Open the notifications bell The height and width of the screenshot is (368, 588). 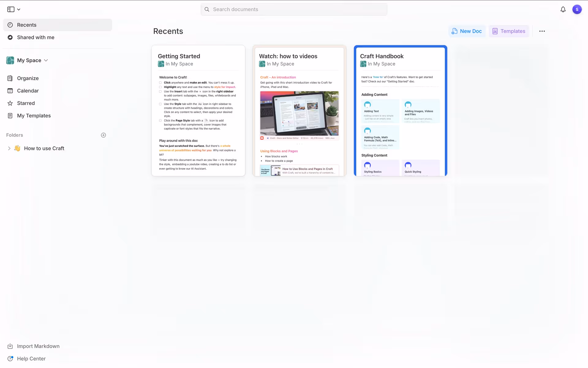(563, 10)
